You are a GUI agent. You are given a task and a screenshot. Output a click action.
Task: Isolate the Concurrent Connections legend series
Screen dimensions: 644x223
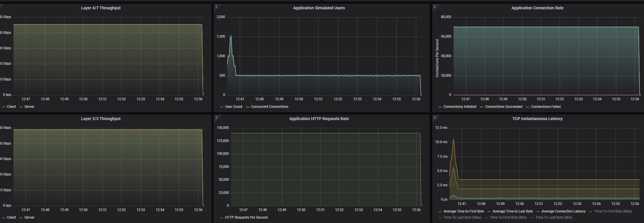click(269, 107)
